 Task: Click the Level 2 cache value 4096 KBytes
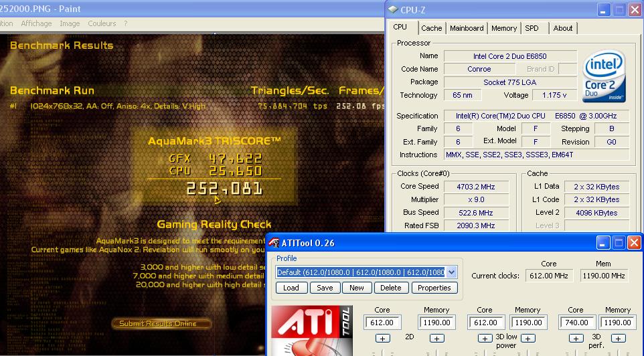coord(596,213)
